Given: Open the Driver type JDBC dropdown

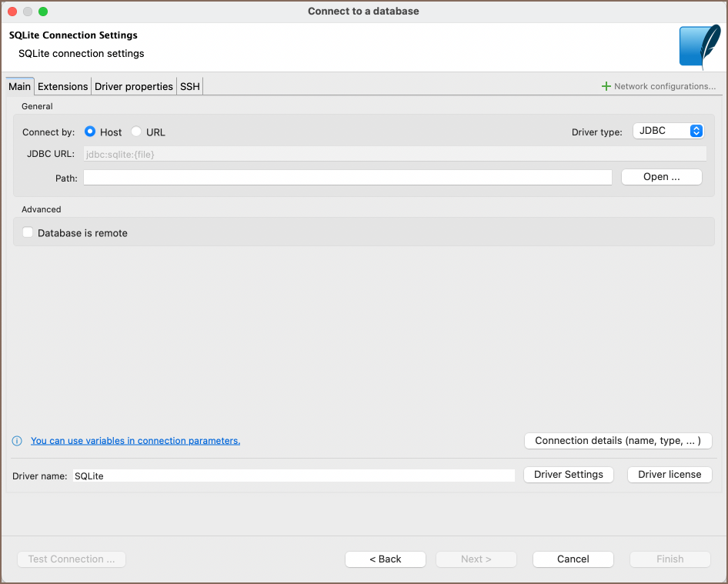Looking at the screenshot, I should 668,131.
